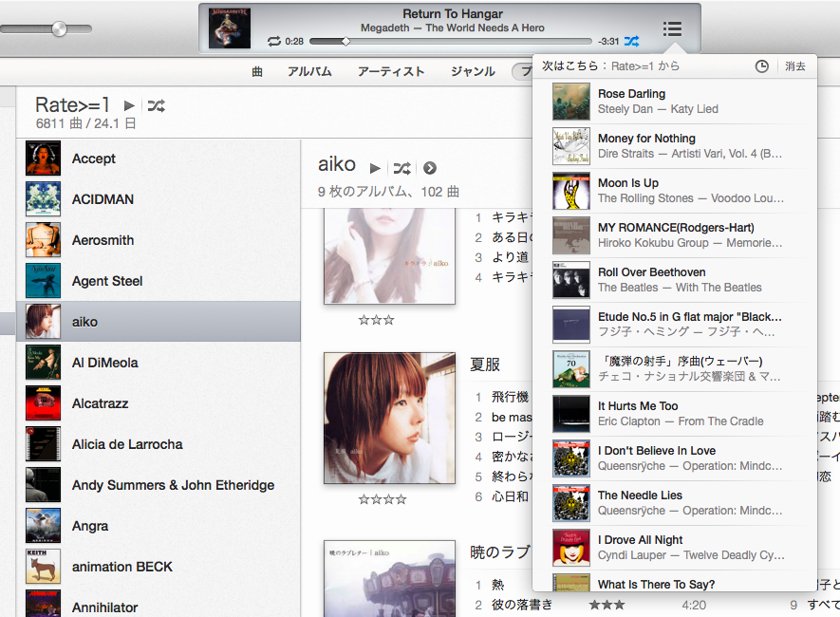Click the Megadeth album artwork in player
The width and height of the screenshot is (840, 617).
tap(230, 28)
